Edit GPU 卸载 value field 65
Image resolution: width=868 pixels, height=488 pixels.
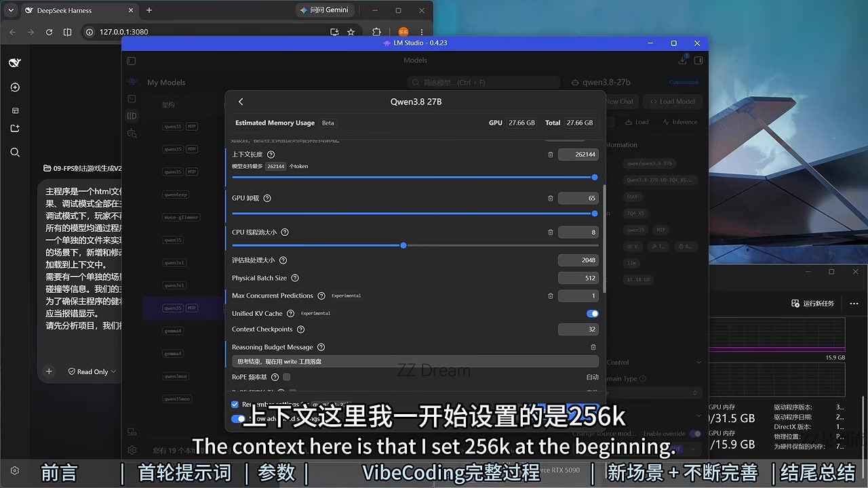pos(578,198)
